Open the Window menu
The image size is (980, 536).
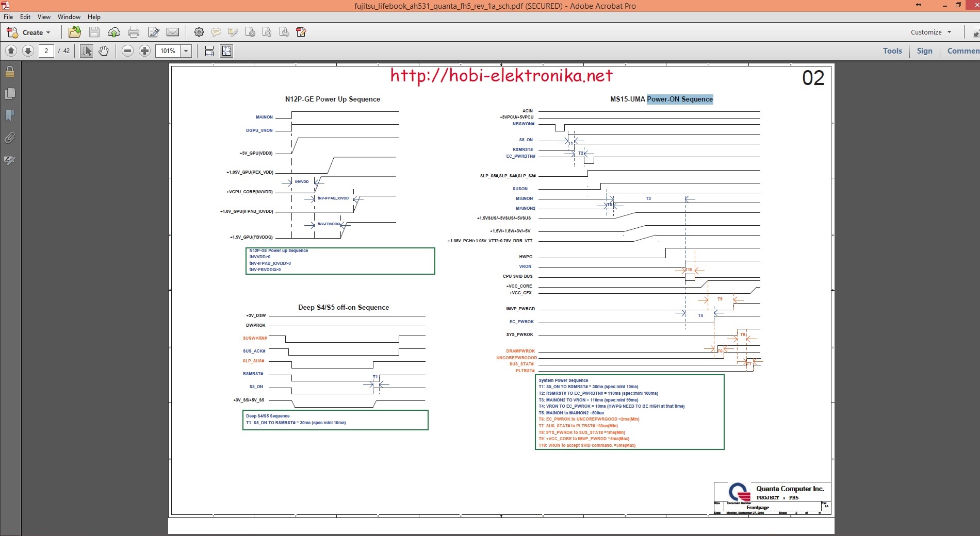69,17
